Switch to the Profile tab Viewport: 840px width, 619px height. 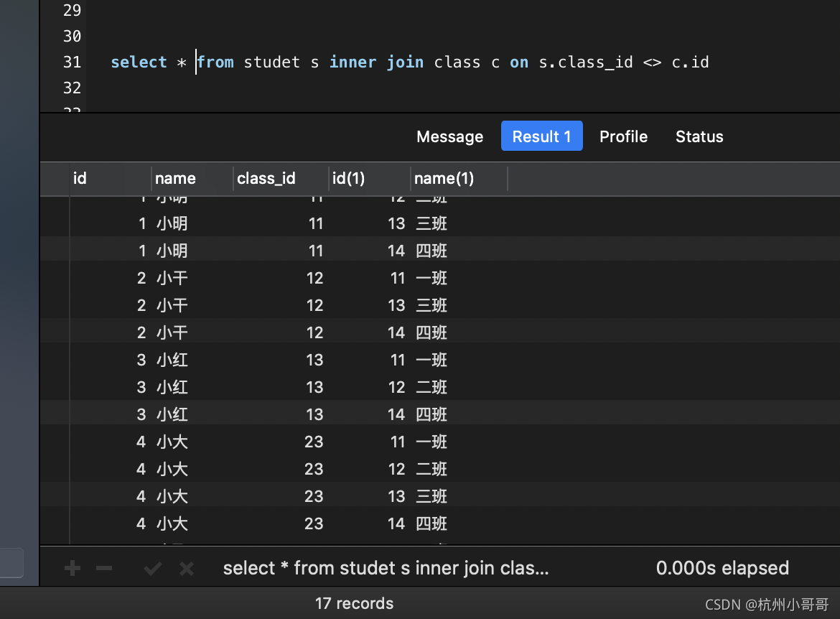coord(624,136)
